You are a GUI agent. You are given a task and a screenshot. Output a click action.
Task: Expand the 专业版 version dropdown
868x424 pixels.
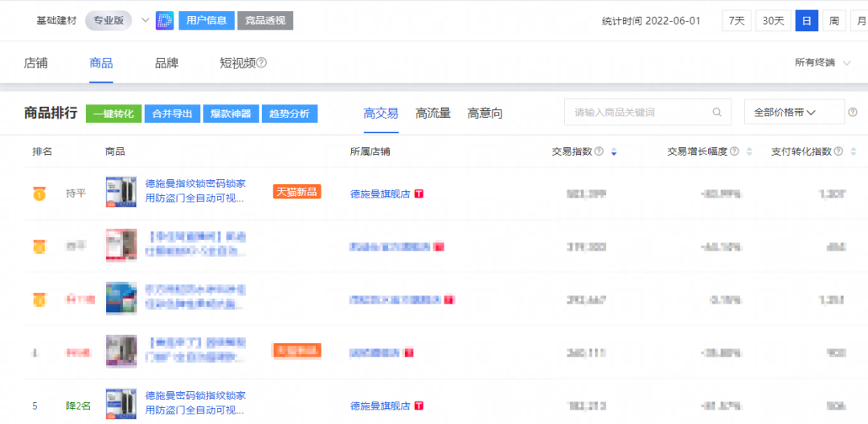point(145,21)
